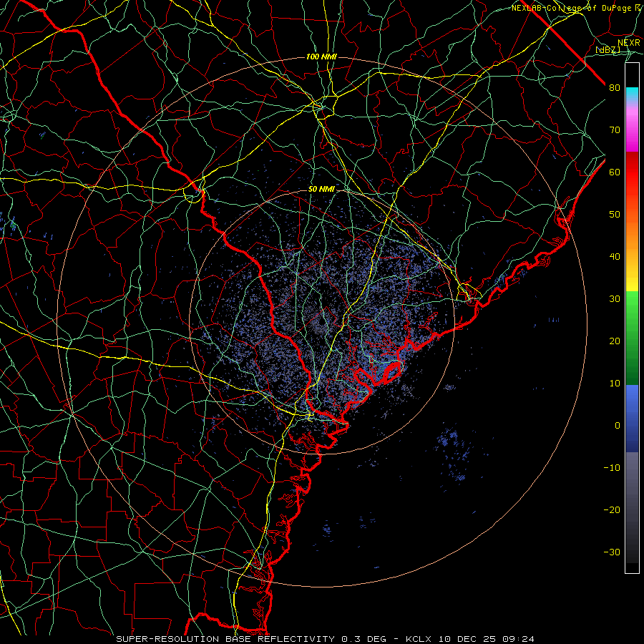Viewport: 644px width, 644px height.
Task: Click the orange segment of the color bar
Action: (x=632, y=230)
